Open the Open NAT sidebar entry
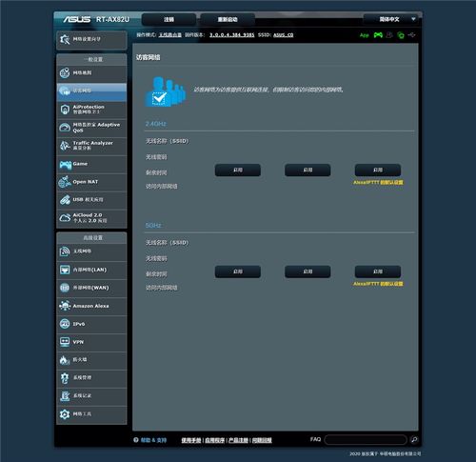The height and width of the screenshot is (462, 476). [x=91, y=182]
